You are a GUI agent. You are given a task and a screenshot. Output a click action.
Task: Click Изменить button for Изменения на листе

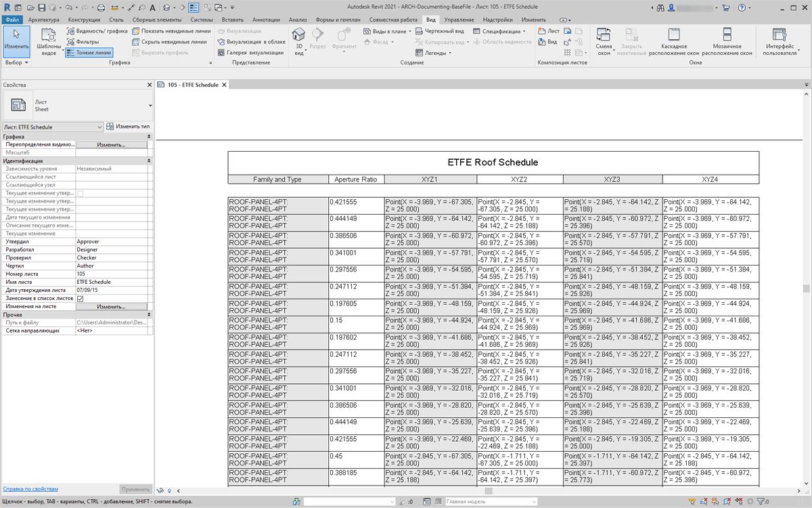tap(111, 307)
